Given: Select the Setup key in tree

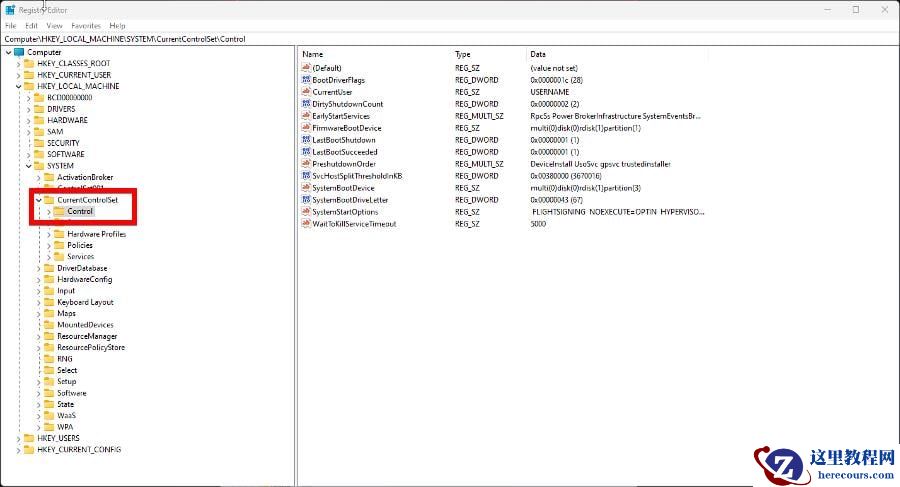Looking at the screenshot, I should coord(67,381).
